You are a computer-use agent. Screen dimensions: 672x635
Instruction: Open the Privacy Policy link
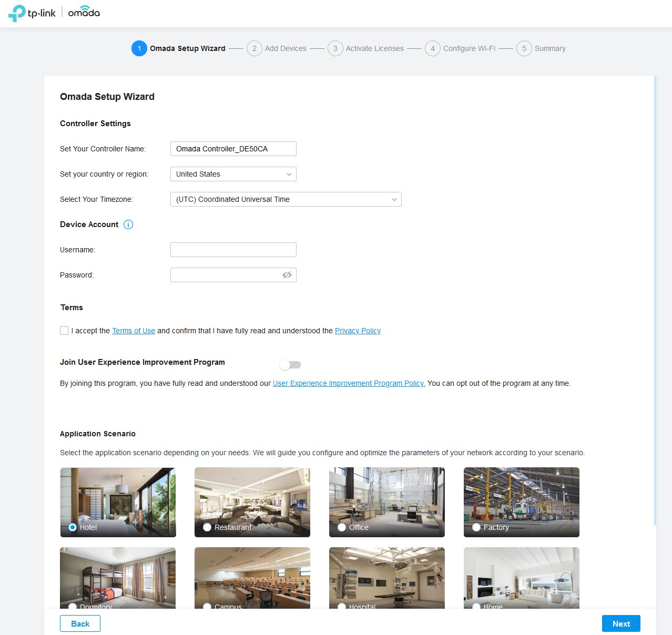[x=358, y=331]
